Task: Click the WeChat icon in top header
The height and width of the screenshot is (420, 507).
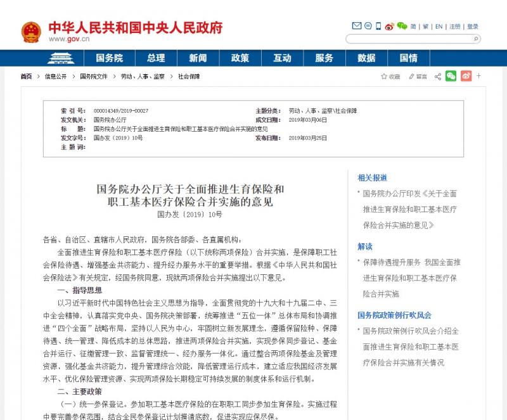Action: pos(402,26)
